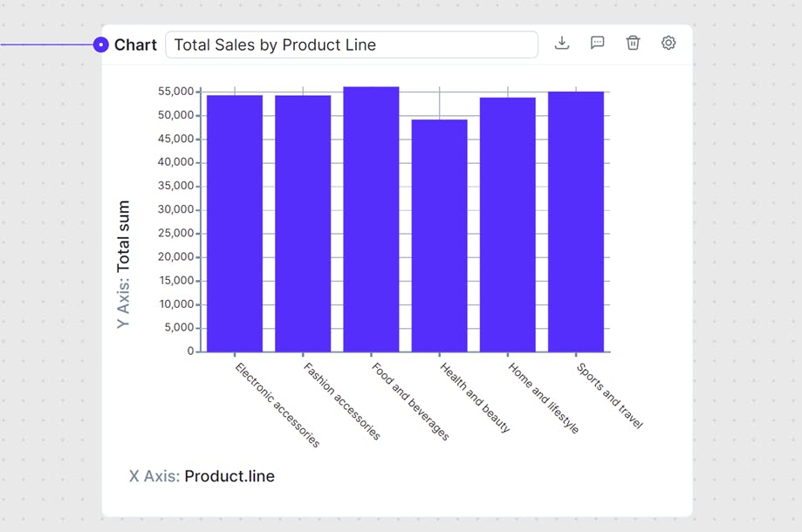Select the Home and lifestyle bar
Viewport: 802px width, 532px height.
point(508,222)
